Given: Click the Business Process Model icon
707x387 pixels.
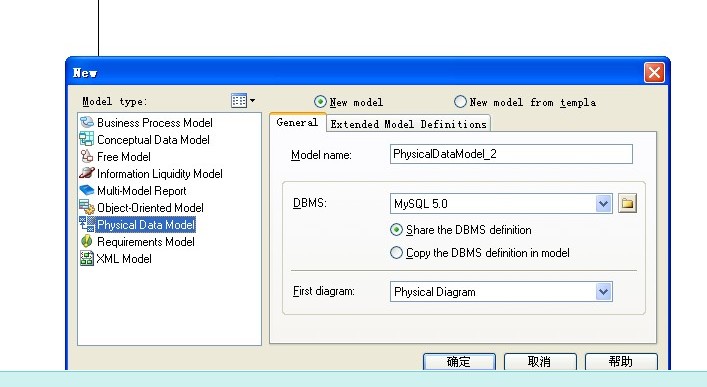Looking at the screenshot, I should click(87, 122).
